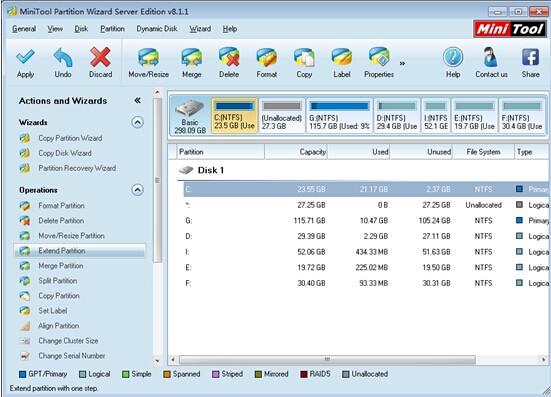This screenshot has height=397, width=551.
Task: Click the Copy toolbar icon
Action: click(304, 63)
